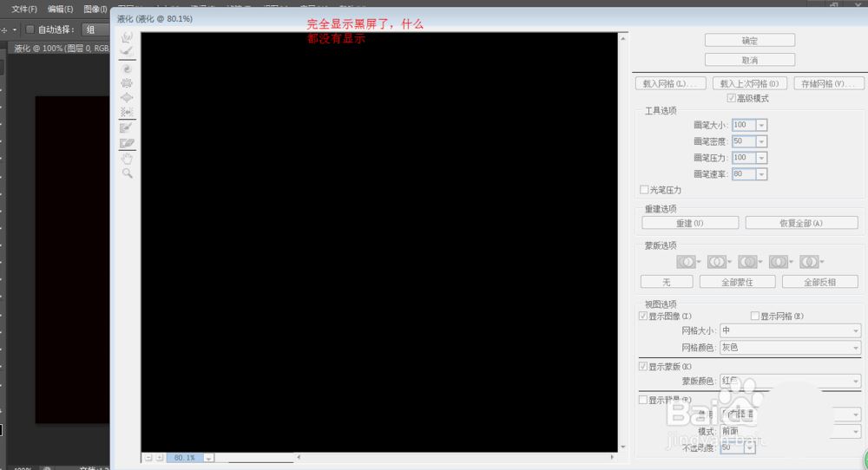
Task: Click the preview vertical scroll down arrow
Action: point(622,447)
